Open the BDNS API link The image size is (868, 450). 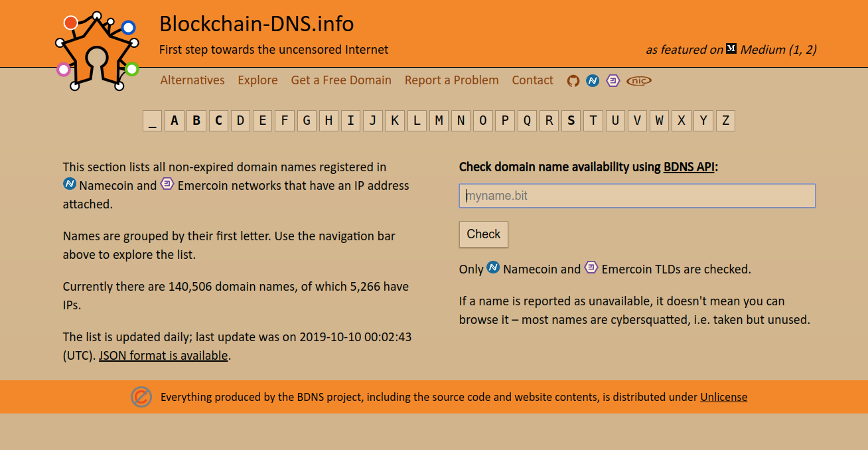(689, 167)
